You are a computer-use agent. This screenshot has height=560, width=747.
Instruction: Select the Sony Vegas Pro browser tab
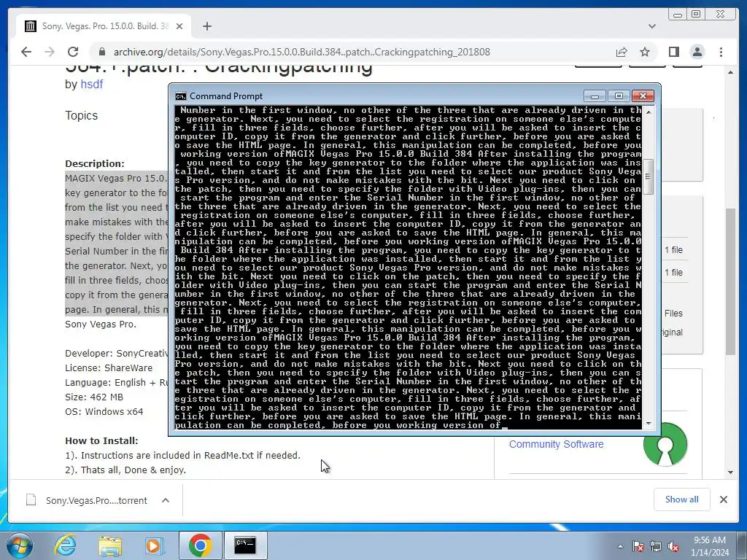click(x=104, y=26)
